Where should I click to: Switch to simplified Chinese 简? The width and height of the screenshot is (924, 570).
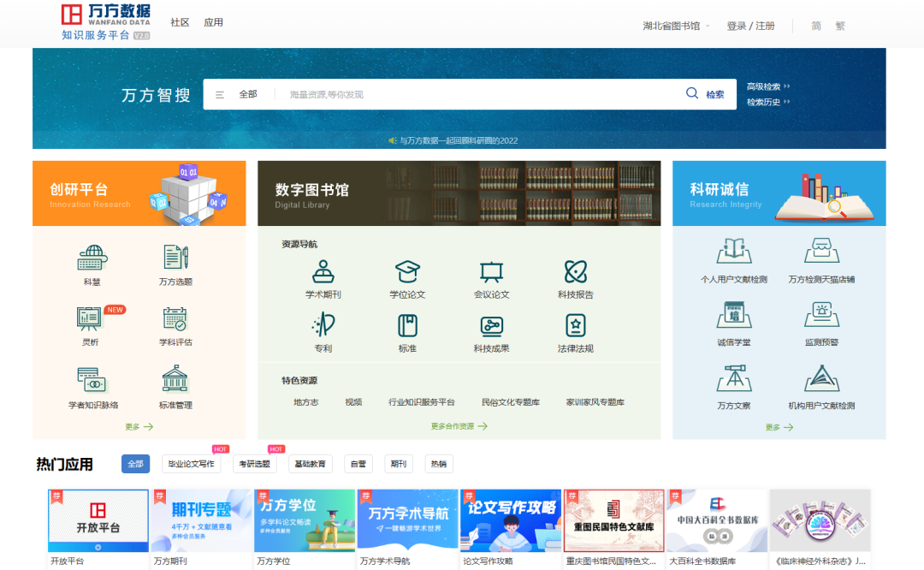click(816, 26)
